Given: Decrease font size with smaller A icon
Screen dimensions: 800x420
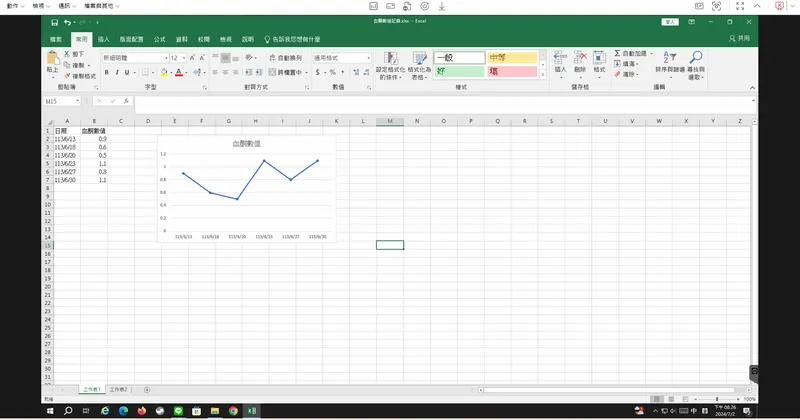Looking at the screenshot, I should coord(202,58).
